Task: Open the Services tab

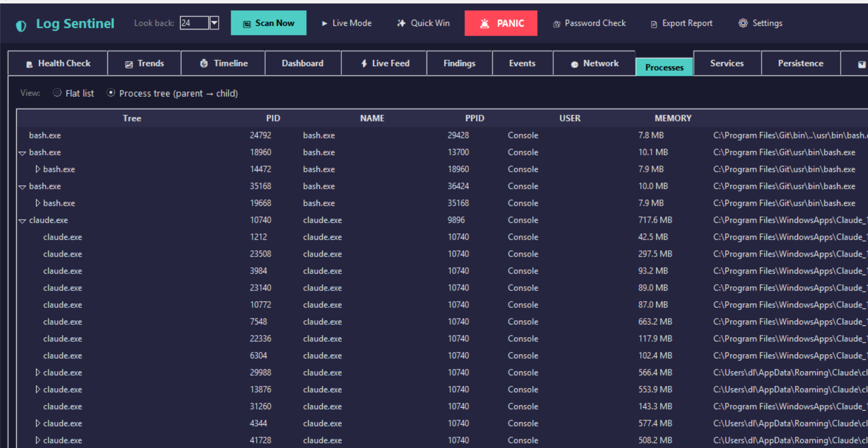Action: point(727,63)
